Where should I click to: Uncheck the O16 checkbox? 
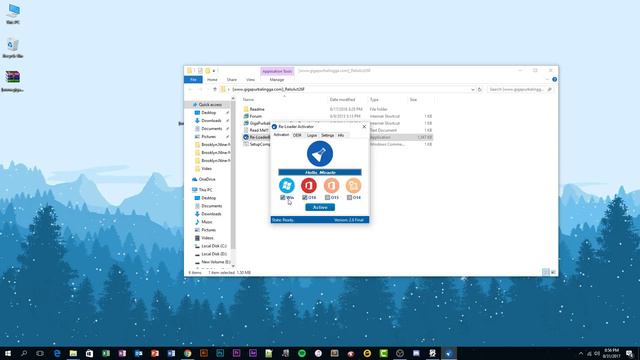[304, 198]
